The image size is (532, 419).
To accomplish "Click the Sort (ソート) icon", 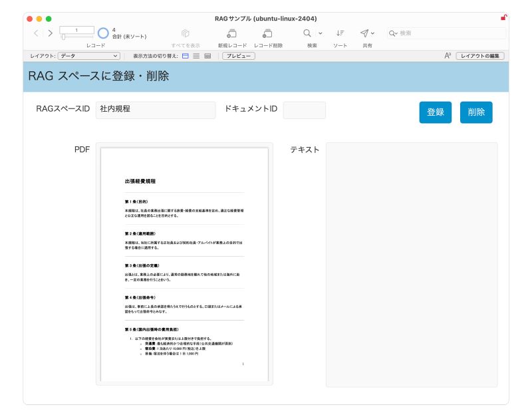I will point(340,33).
